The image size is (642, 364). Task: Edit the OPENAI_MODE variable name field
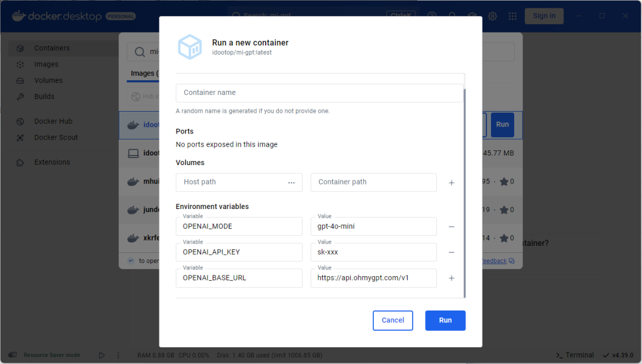[x=239, y=227]
